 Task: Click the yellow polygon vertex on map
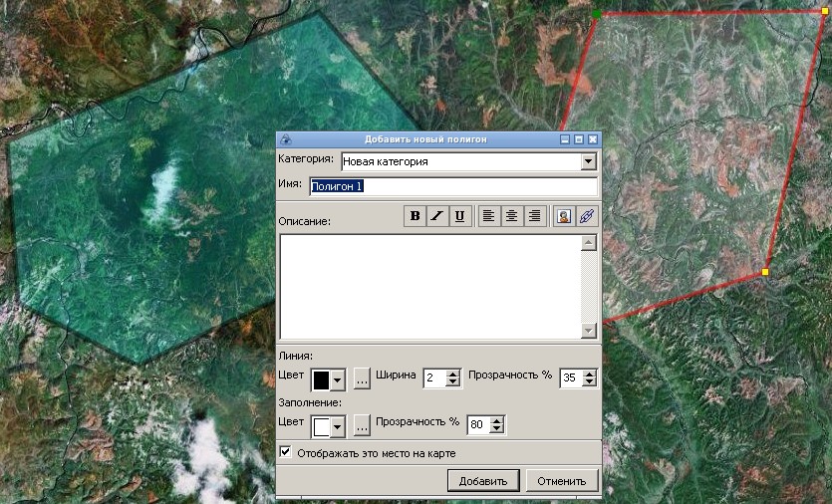765,272
